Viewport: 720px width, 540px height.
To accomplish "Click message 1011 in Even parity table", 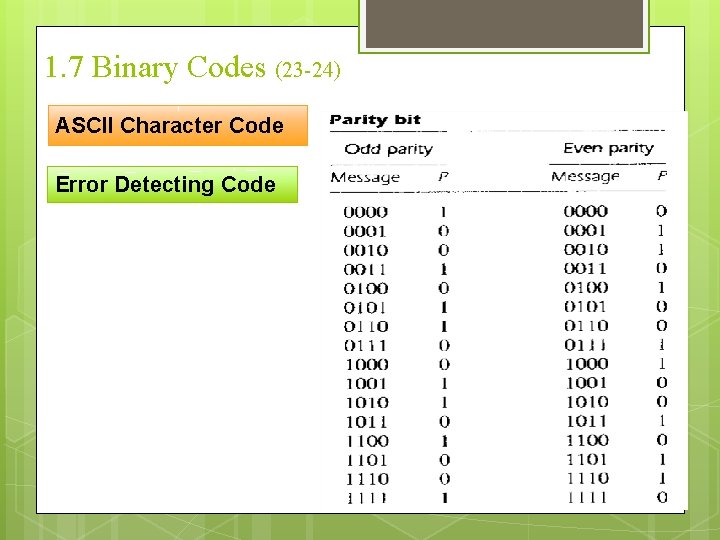I will tap(586, 421).
